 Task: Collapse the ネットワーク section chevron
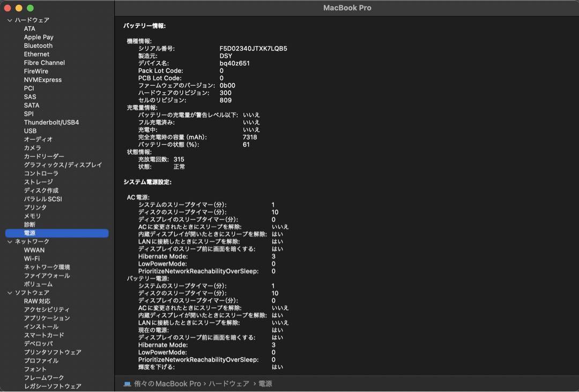coord(10,242)
